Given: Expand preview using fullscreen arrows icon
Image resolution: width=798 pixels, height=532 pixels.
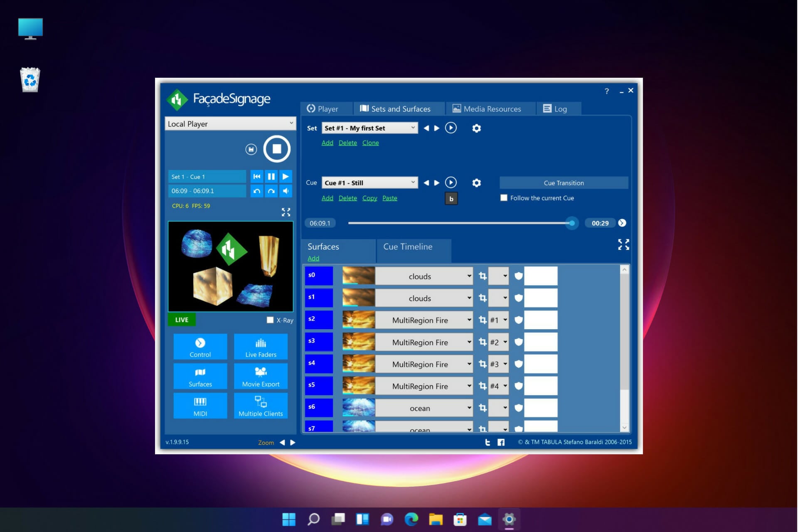Looking at the screenshot, I should click(286, 212).
